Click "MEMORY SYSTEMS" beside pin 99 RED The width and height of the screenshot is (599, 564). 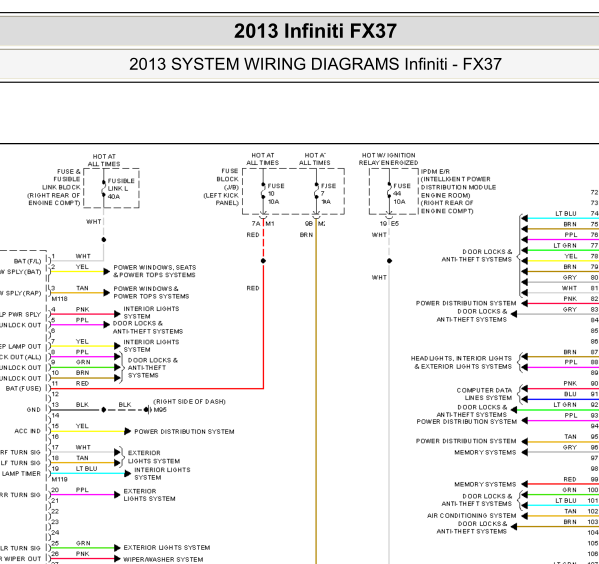(x=485, y=485)
